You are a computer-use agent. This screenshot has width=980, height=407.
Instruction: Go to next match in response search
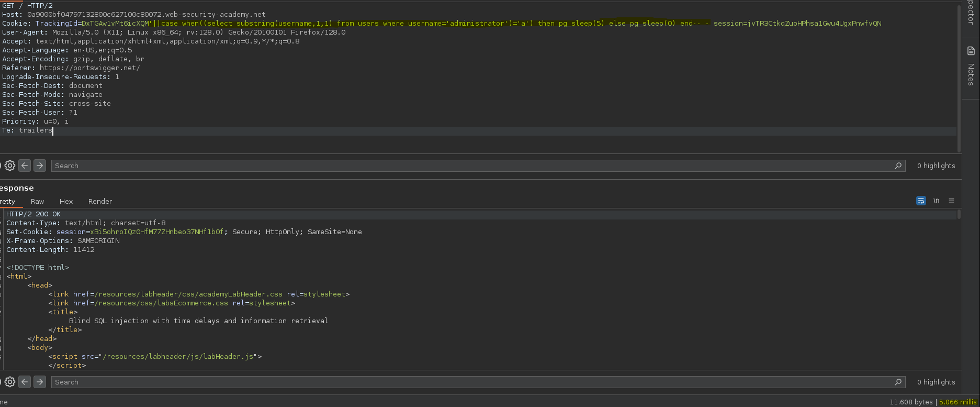(40, 382)
